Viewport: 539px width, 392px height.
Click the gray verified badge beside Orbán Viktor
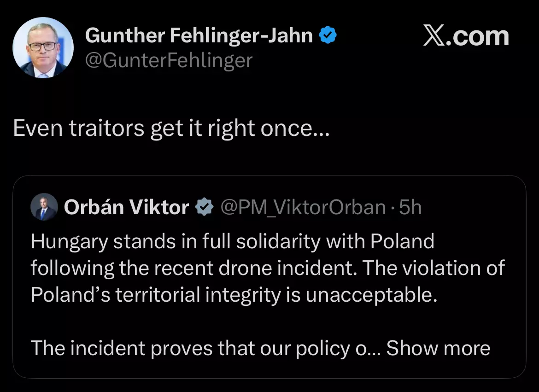[205, 207]
